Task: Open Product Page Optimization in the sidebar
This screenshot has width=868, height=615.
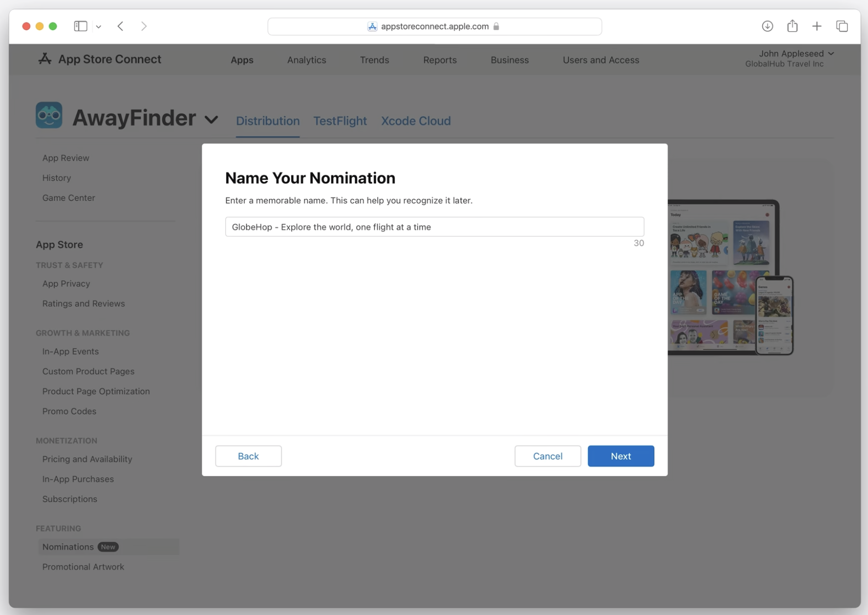Action: coord(96,391)
